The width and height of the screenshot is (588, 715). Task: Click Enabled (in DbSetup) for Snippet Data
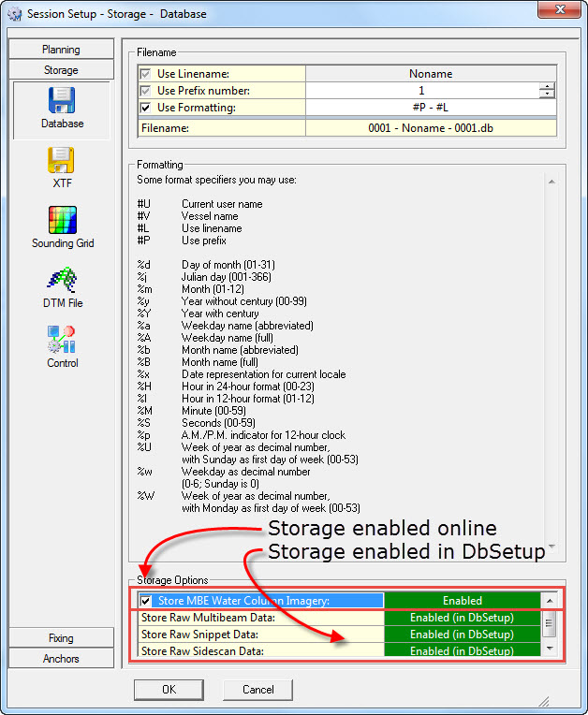(x=463, y=635)
